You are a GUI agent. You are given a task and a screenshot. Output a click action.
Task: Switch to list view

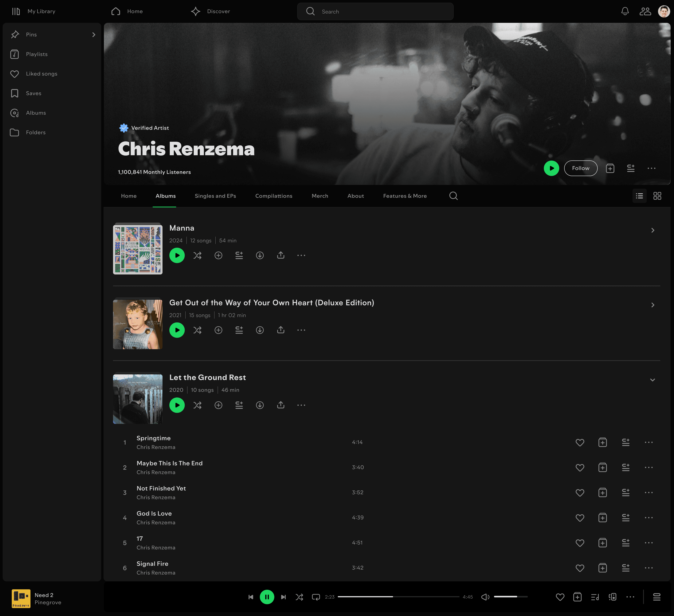click(x=639, y=196)
